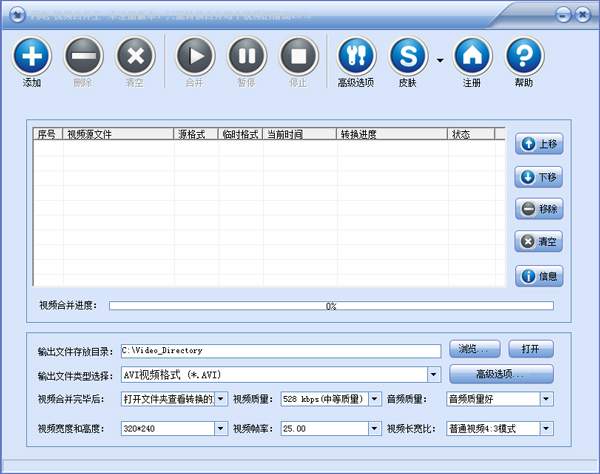Click the 视频合并进度 0% progress bar

[331, 306]
